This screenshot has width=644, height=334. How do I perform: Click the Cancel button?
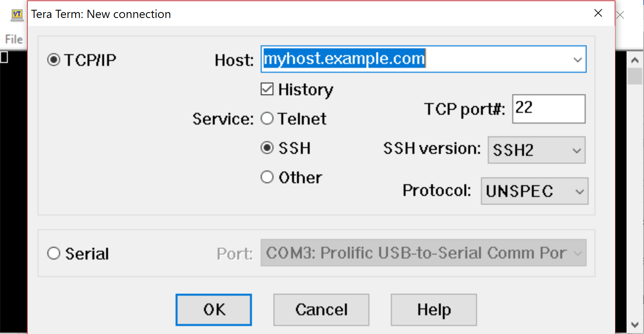coord(321,310)
